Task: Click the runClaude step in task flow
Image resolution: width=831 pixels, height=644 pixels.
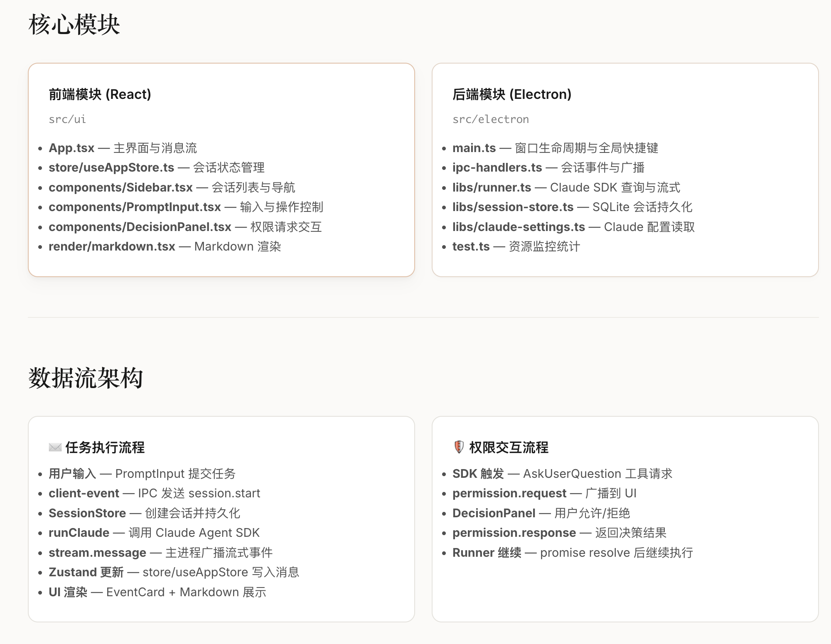Action: coord(79,533)
